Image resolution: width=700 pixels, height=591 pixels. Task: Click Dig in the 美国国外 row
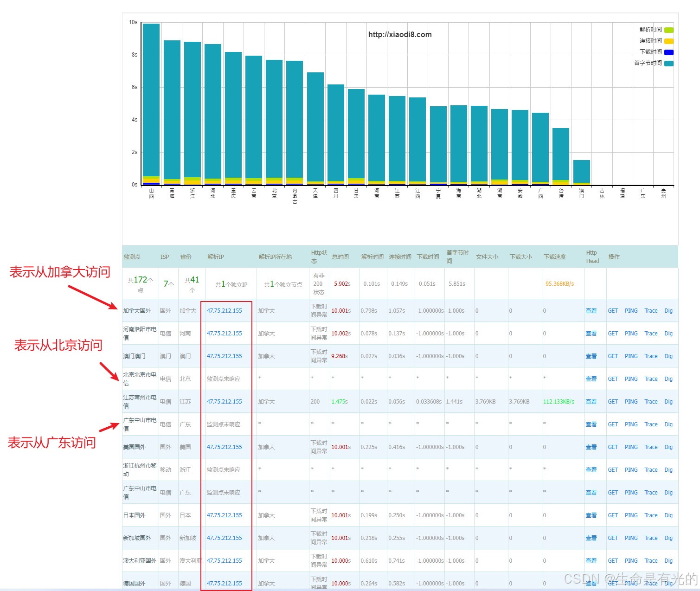[x=668, y=447]
